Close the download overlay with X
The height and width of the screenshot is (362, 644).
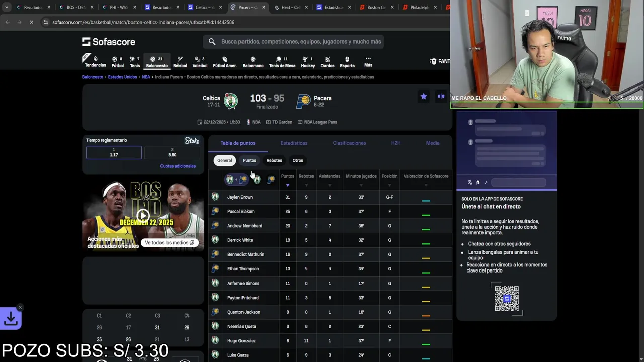(20, 307)
